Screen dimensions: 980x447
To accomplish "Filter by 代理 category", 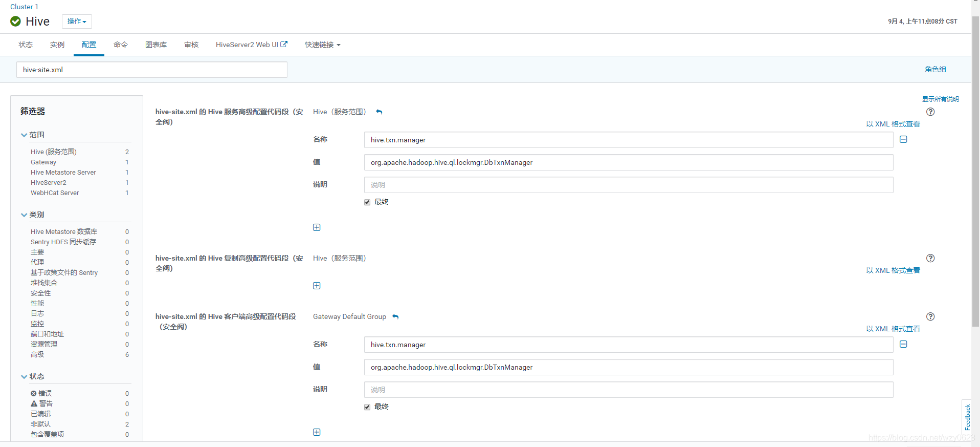I will 37,262.
